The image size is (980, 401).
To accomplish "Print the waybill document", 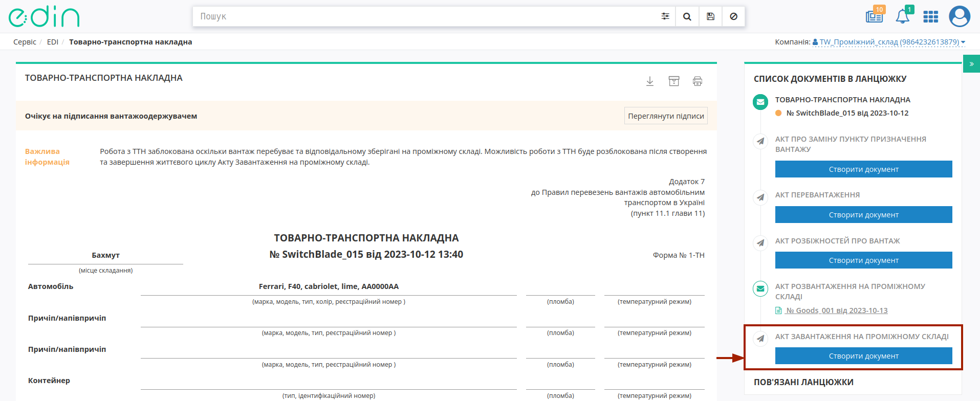I will click(x=698, y=81).
